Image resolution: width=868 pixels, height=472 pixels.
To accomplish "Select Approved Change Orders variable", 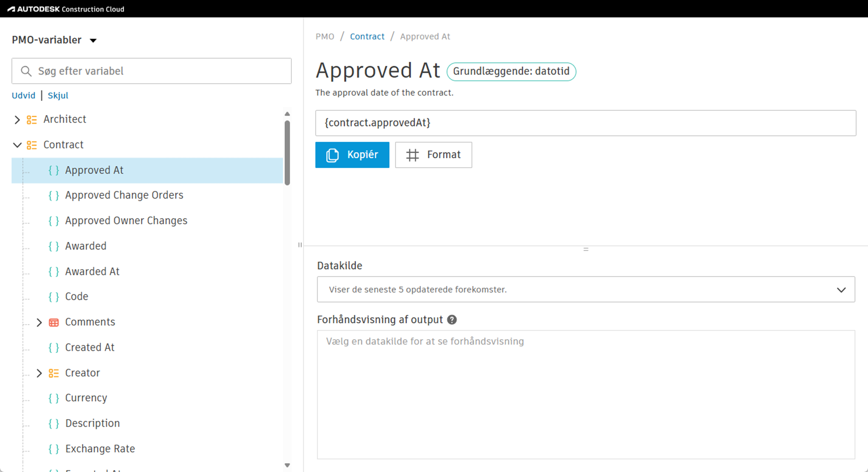I will pyautogui.click(x=124, y=195).
